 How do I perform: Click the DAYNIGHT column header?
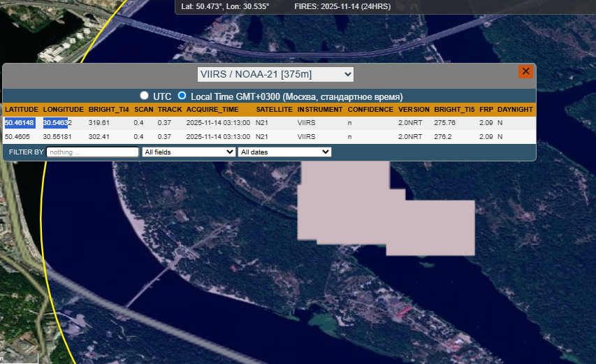click(515, 110)
